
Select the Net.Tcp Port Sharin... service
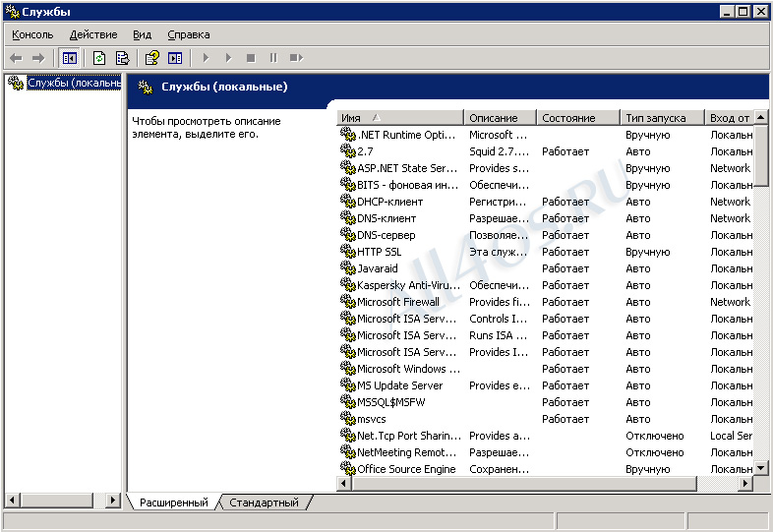[x=409, y=436]
